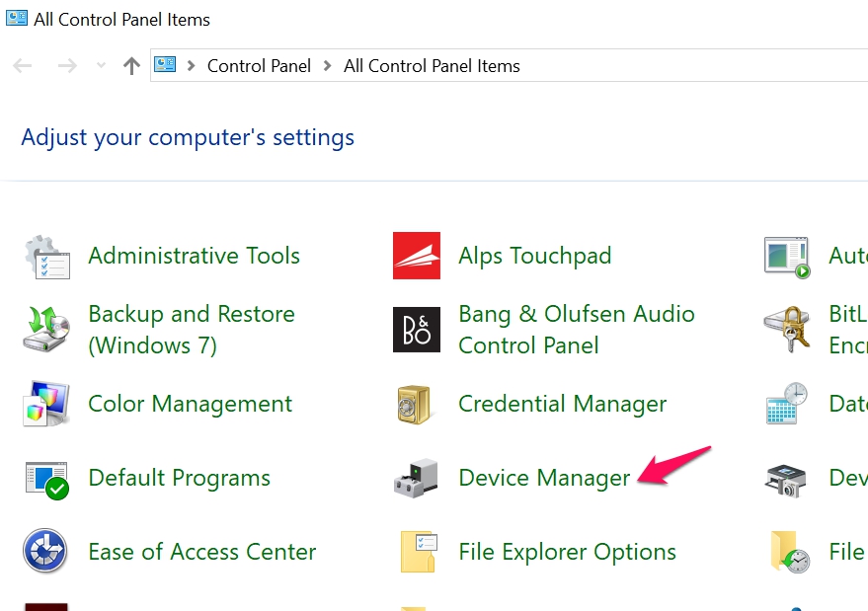868x611 pixels.
Task: Open the Date and Time calendar icon
Action: [x=787, y=403]
